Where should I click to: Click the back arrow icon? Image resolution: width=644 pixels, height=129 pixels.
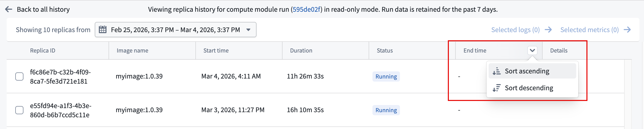pyautogui.click(x=9, y=9)
